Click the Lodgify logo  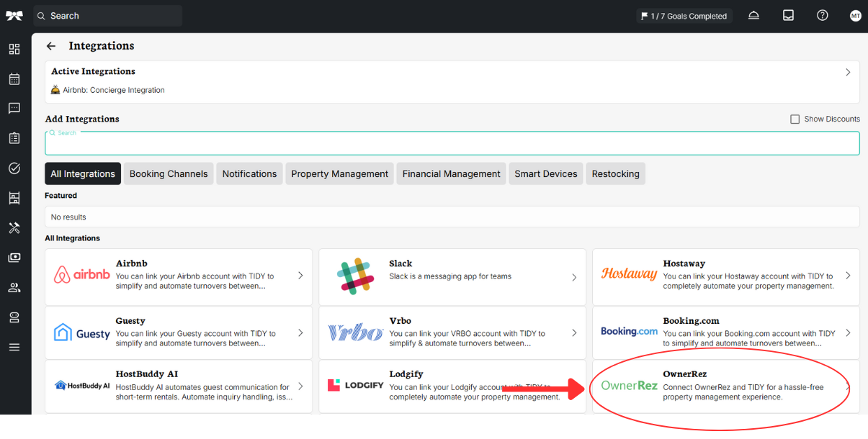[356, 385]
